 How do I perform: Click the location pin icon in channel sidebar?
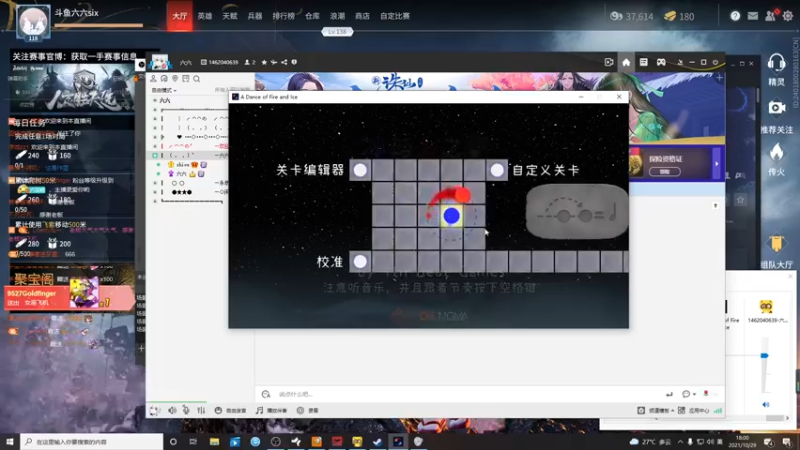pos(175,79)
